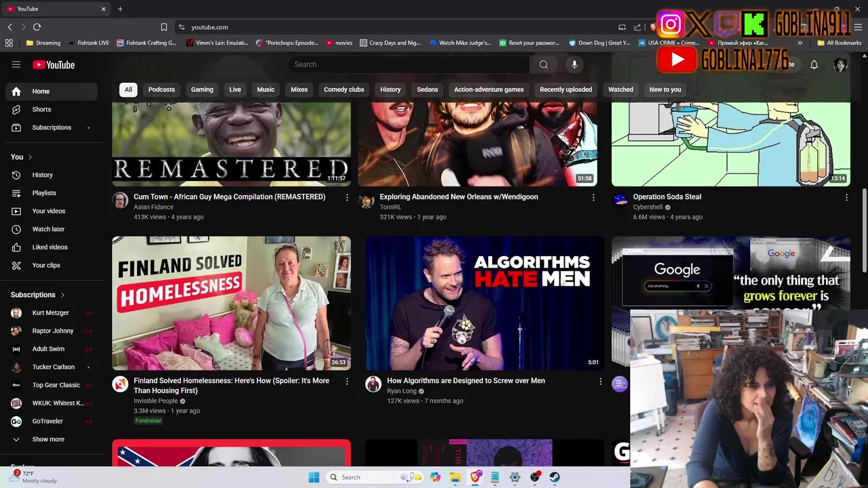
Task: Click the YouTube search input field
Action: coord(408,64)
